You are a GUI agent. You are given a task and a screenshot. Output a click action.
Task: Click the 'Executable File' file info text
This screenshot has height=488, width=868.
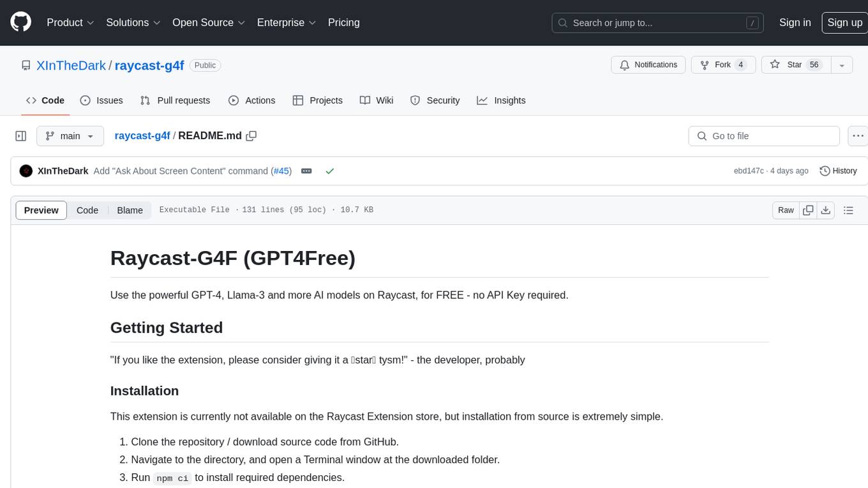pyautogui.click(x=194, y=210)
